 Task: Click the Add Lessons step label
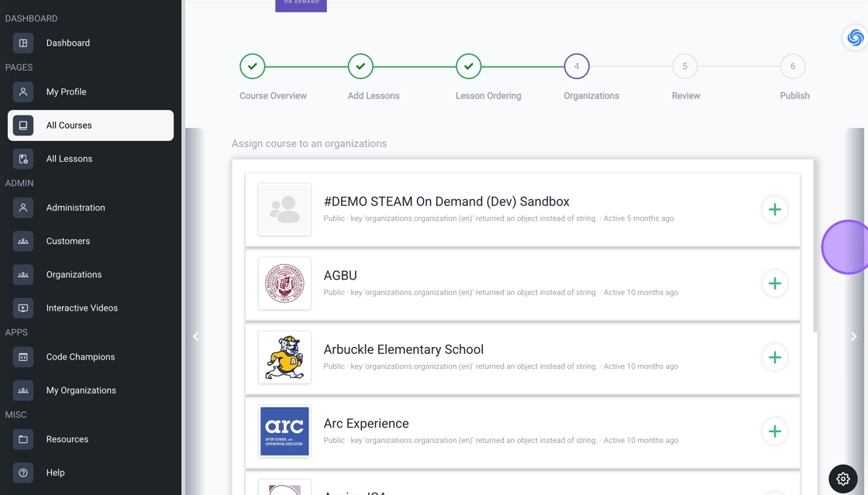point(374,96)
